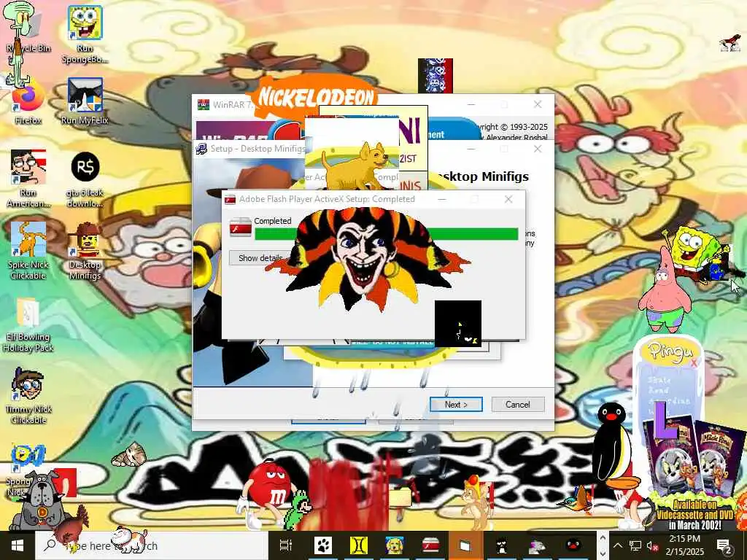
Task: Click the Pingu penguin desktop character
Action: [x=613, y=446]
